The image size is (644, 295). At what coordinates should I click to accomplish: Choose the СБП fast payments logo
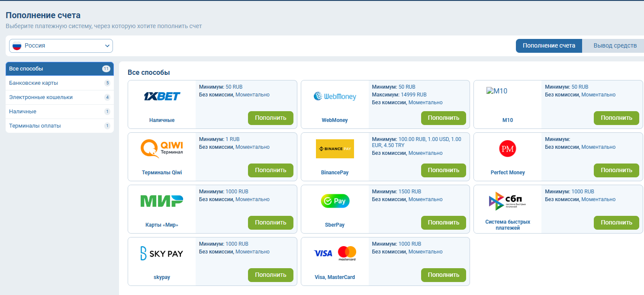click(507, 201)
